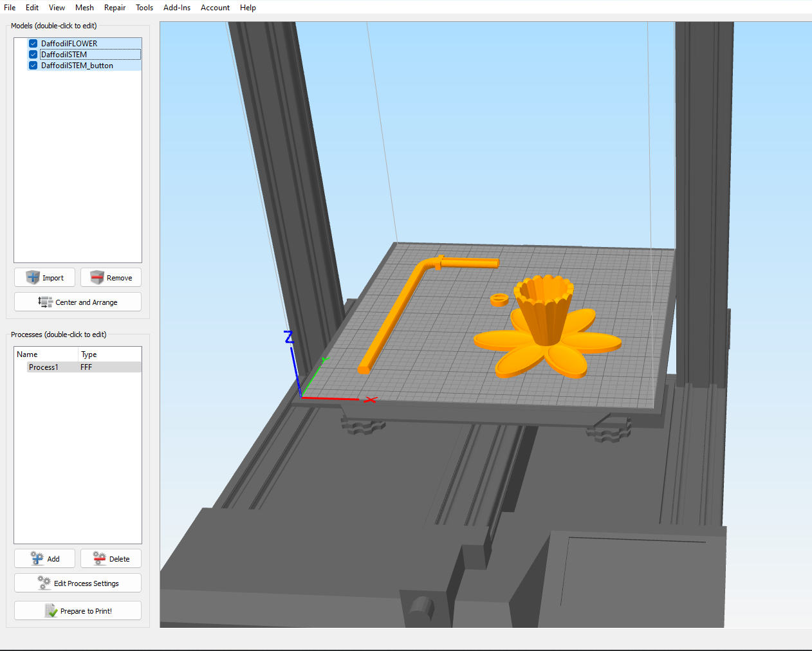
Task: Click the Add process gears icon
Action: 35,558
